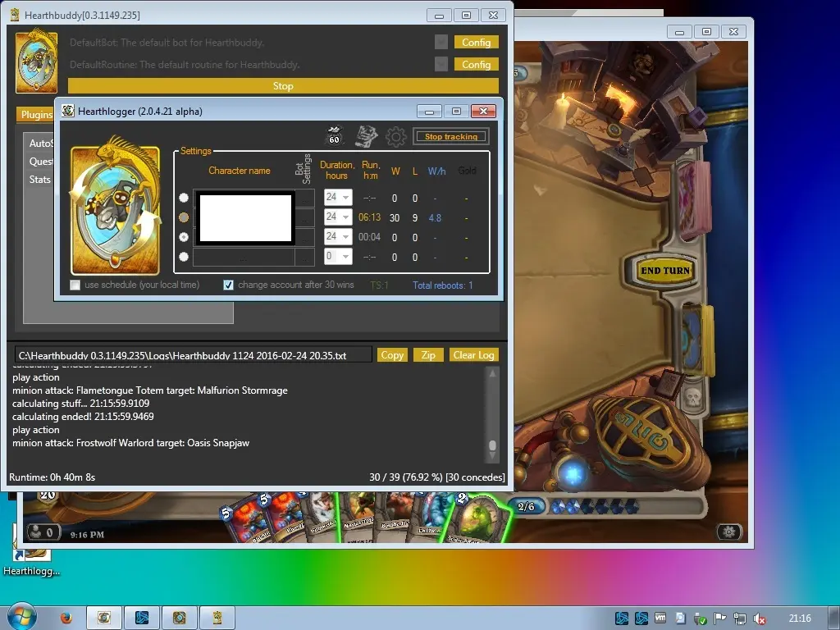Screen dimensions: 840x630
Task: Zip the log file
Action: 428,354
